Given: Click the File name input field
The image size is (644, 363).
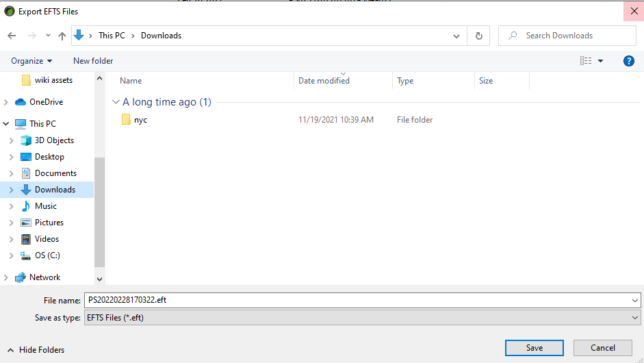Looking at the screenshot, I should [x=356, y=300].
